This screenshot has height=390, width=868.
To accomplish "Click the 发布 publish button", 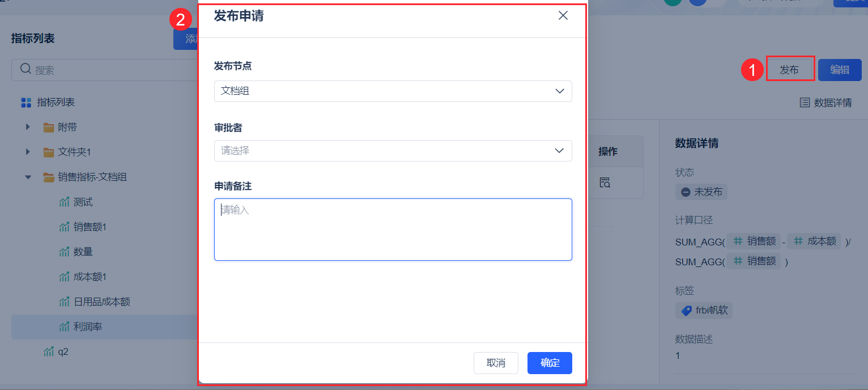I will click(789, 70).
